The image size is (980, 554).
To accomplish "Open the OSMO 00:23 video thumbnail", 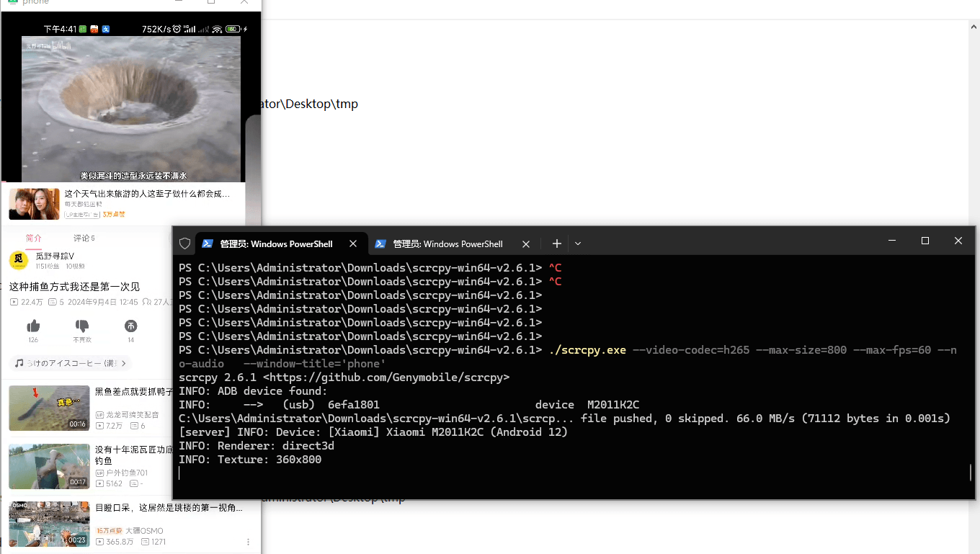I will (x=49, y=524).
